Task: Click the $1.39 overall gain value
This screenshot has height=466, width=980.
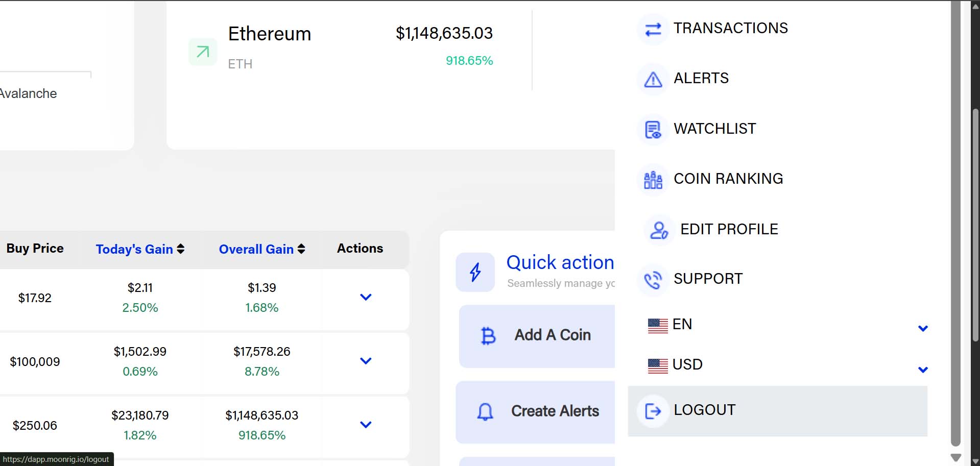Action: click(262, 288)
